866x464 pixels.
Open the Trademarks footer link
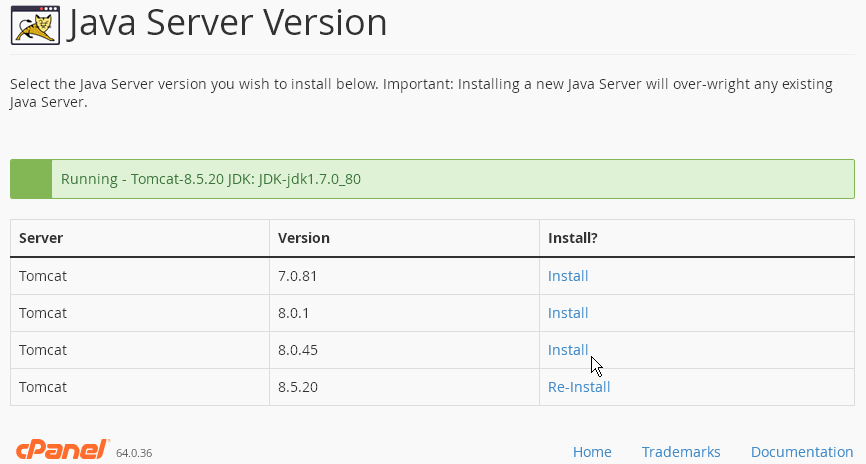[x=681, y=452]
